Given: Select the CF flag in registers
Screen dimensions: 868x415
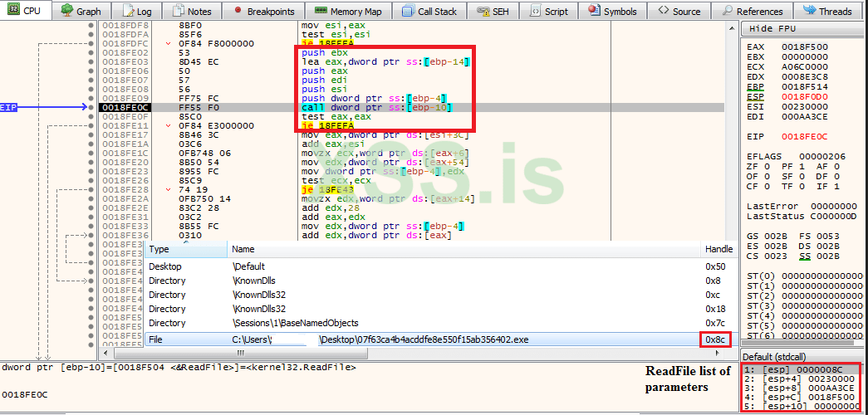Looking at the screenshot, I should [x=758, y=186].
